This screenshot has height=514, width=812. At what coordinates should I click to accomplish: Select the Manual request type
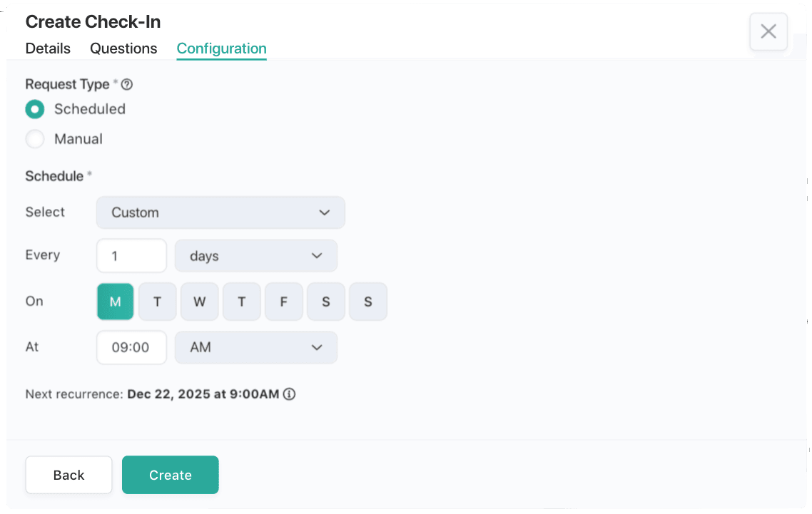(35, 139)
